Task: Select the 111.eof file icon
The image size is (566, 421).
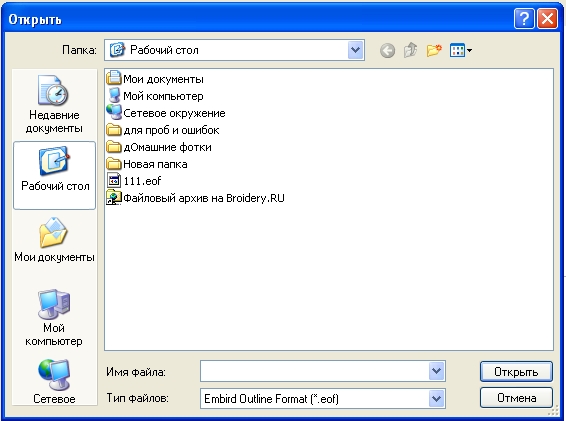Action: click(114, 180)
